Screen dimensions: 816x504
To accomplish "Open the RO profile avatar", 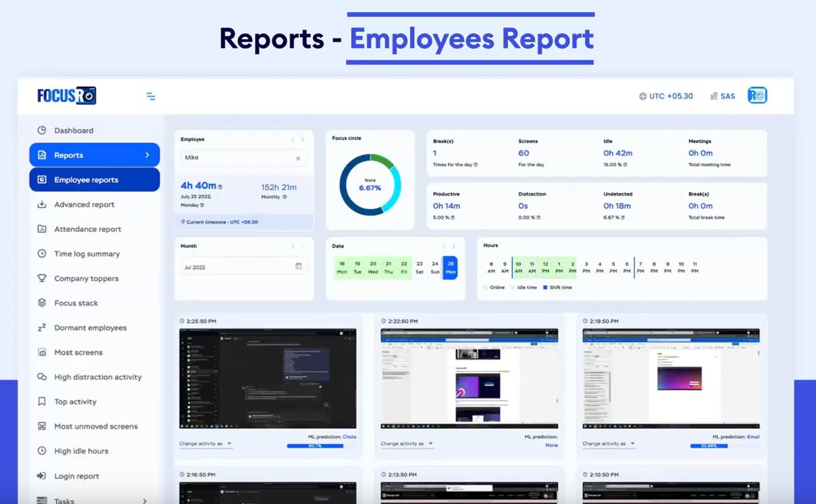I will pyautogui.click(x=758, y=95).
